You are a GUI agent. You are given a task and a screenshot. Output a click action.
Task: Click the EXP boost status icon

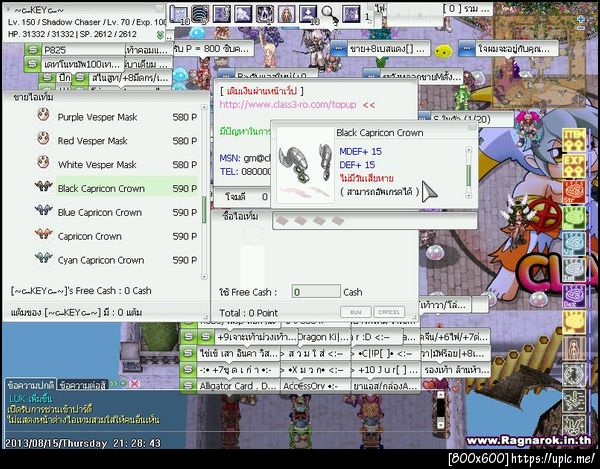(x=574, y=166)
